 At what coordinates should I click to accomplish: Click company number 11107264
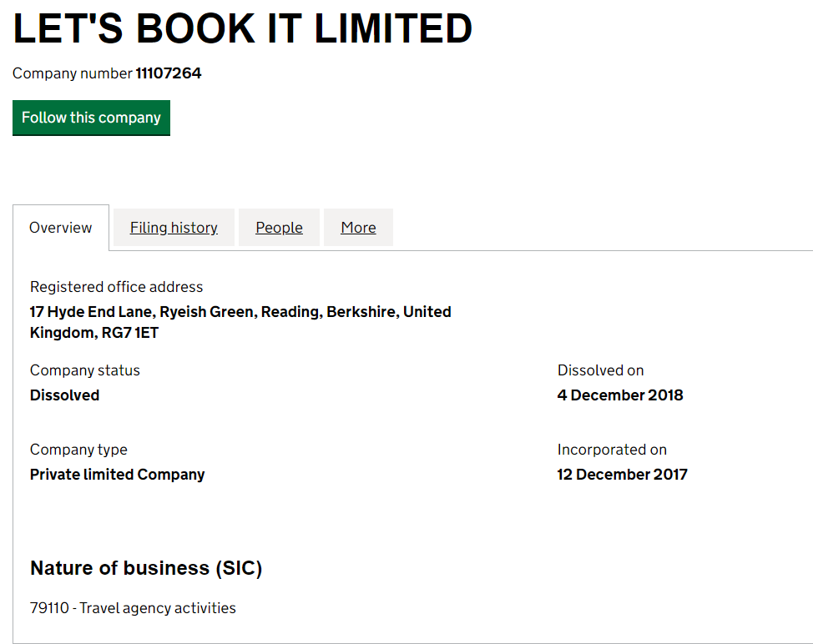[169, 73]
